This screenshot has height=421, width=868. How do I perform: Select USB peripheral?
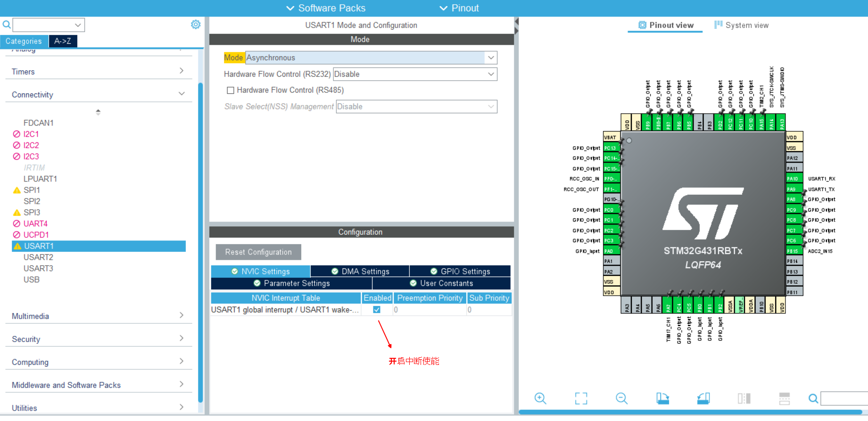tap(32, 280)
